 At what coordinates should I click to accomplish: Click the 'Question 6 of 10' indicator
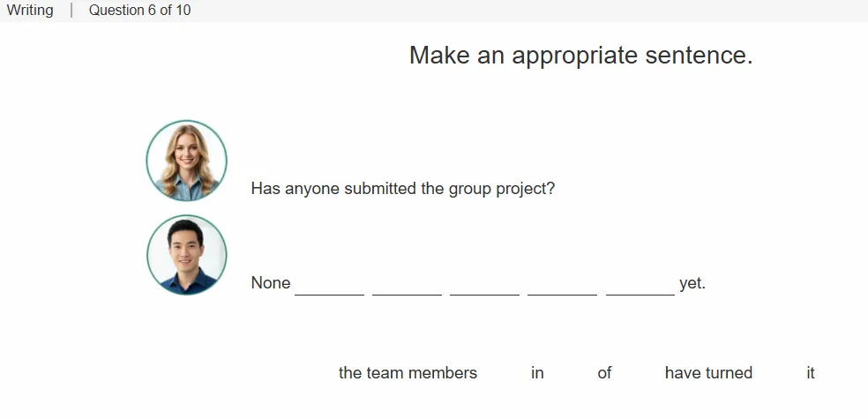coord(139,10)
